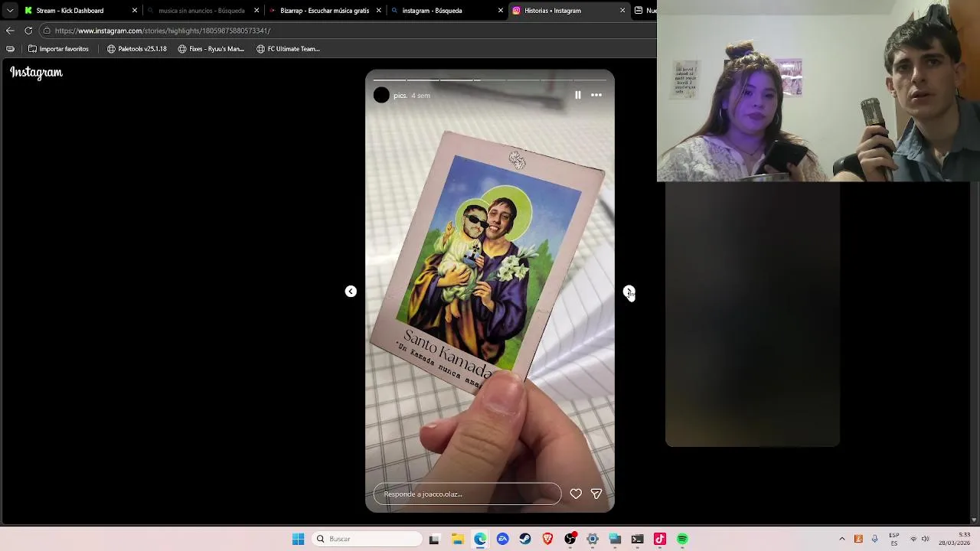Click the reply field "Responde a joacco.olaz..."
980x551 pixels.
467,494
